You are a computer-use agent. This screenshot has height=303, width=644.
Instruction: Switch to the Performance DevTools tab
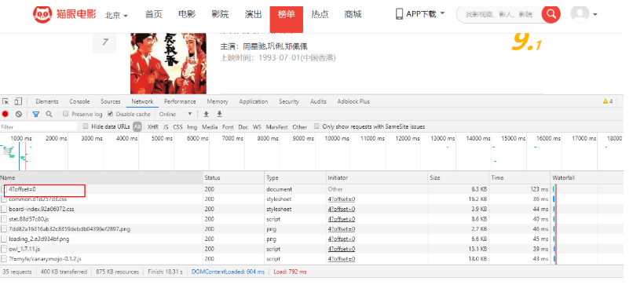click(x=180, y=101)
